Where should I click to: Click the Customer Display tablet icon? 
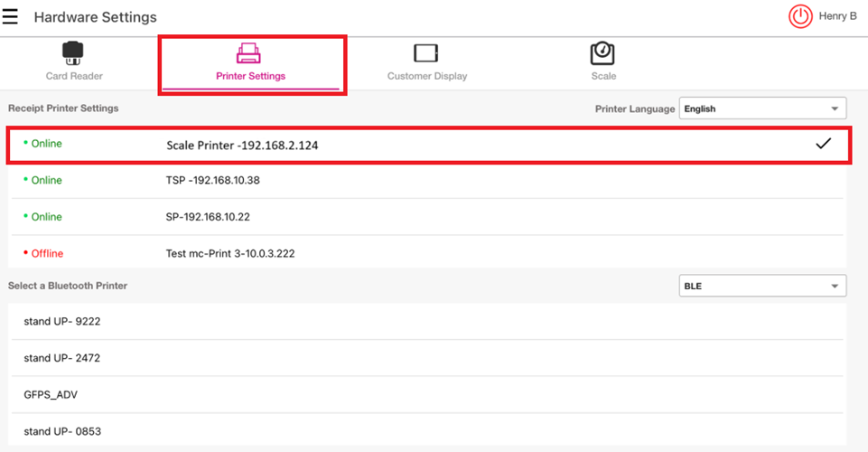pos(425,52)
